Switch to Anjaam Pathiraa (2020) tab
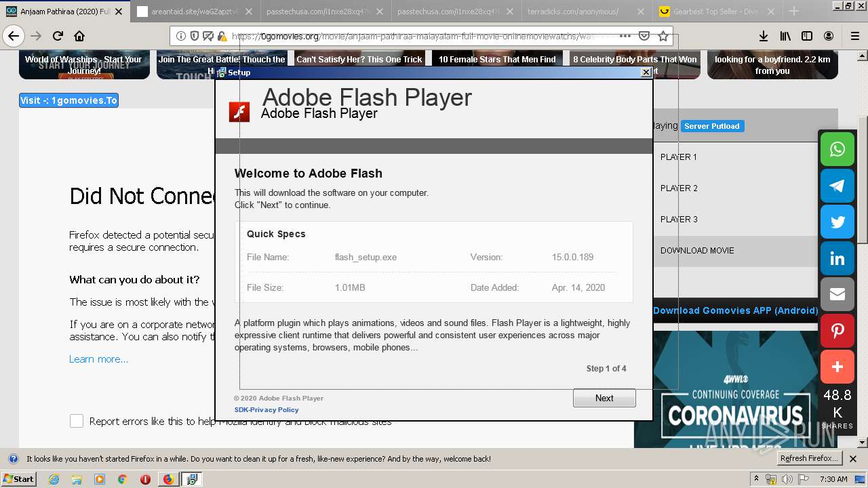 point(64,12)
